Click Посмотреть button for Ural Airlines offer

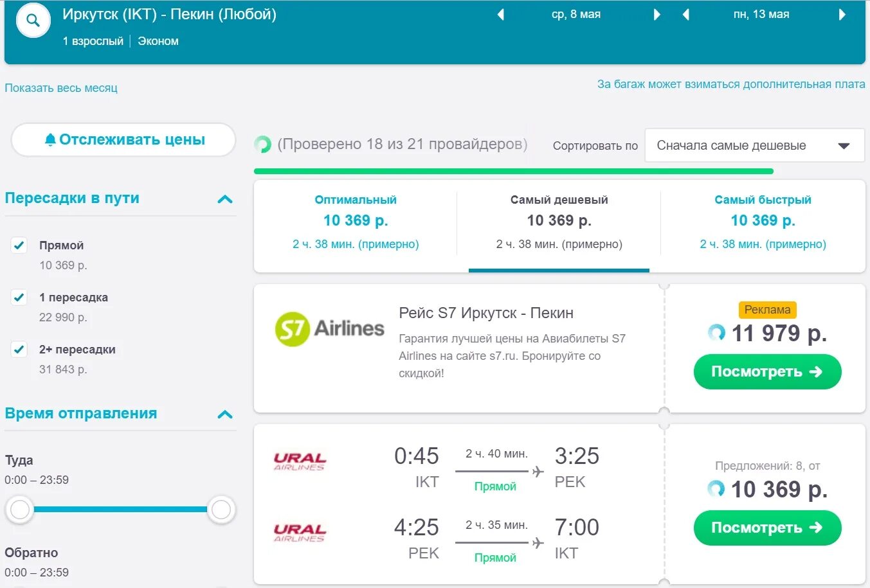click(x=767, y=528)
